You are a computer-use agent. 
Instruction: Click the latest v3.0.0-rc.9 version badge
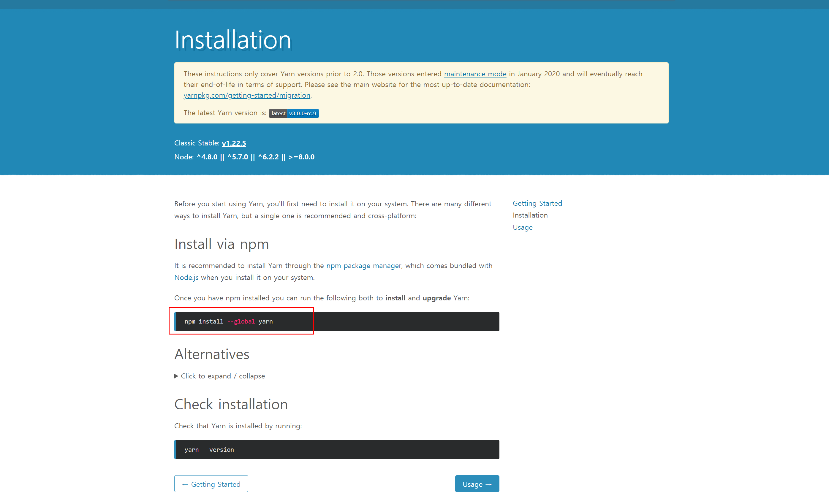293,113
